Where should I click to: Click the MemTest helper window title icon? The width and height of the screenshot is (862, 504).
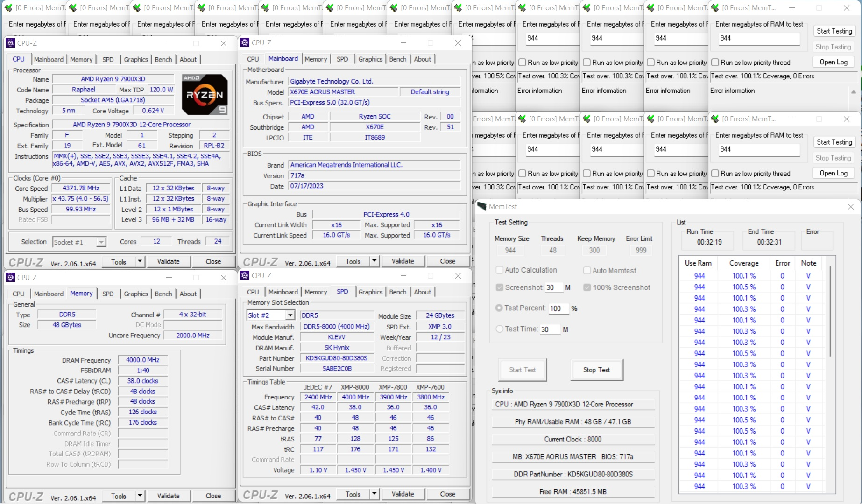click(481, 206)
